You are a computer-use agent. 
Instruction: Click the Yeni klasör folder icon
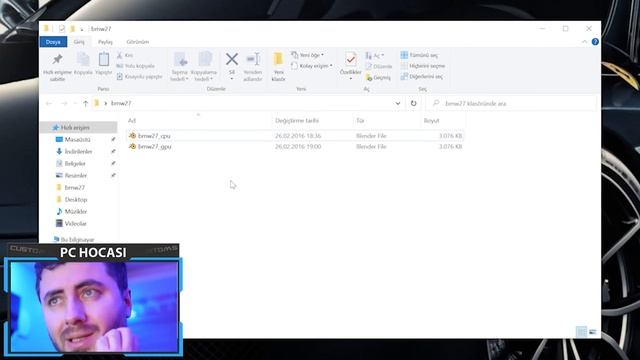click(278, 59)
